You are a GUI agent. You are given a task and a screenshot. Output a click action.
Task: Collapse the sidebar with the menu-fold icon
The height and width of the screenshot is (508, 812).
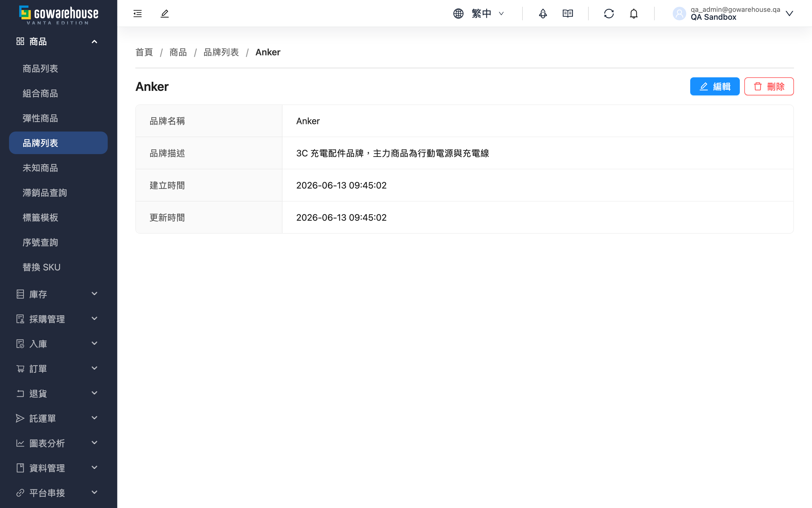tap(138, 14)
